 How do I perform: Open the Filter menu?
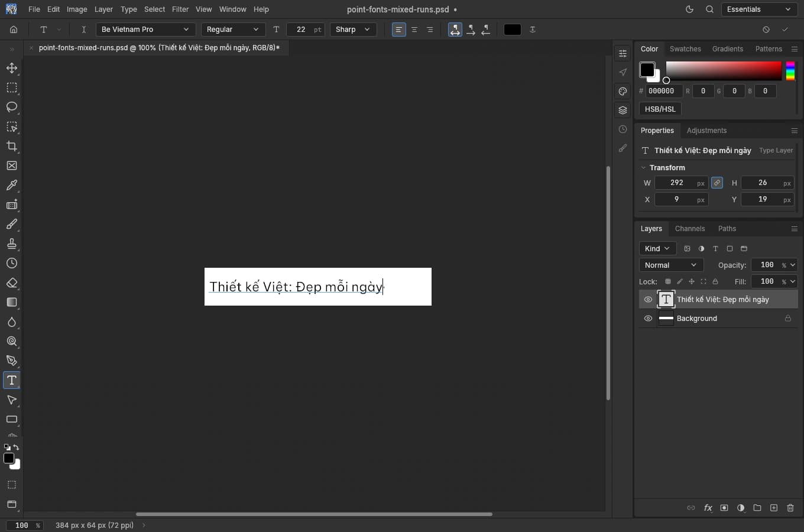[180, 9]
